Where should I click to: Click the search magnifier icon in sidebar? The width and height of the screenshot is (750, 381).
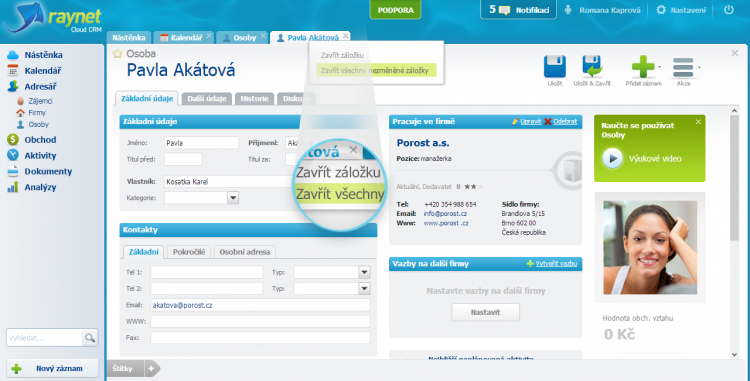[90, 337]
